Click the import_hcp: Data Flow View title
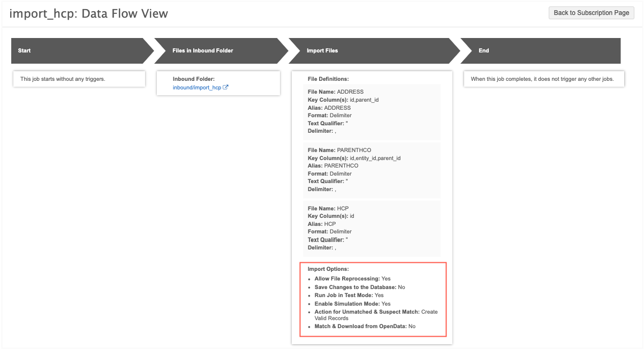 89,14
